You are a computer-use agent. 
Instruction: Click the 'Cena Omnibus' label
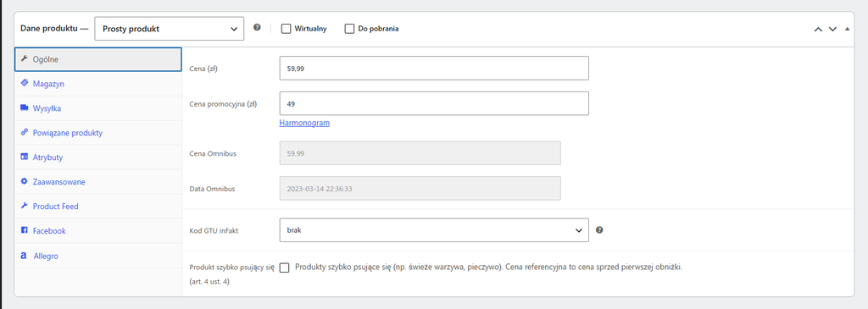coord(213,153)
